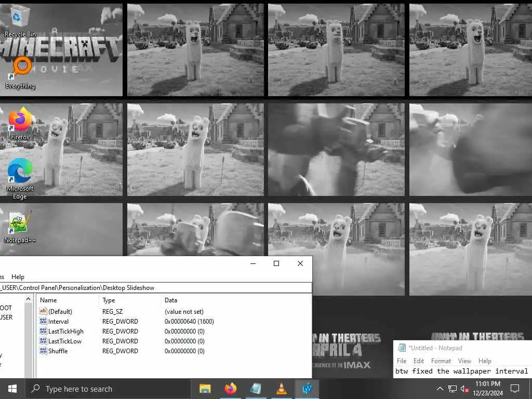The width and height of the screenshot is (532, 399).
Task: Click the (value not set) data cell
Action: [184, 312]
